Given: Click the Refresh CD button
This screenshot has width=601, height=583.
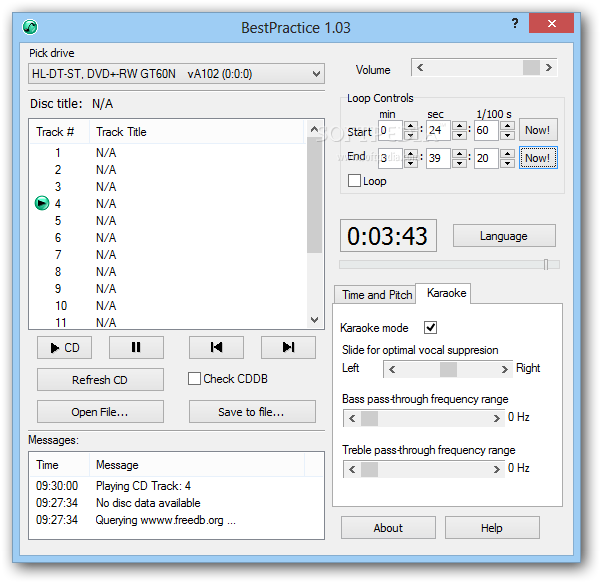Looking at the screenshot, I should 100,380.
